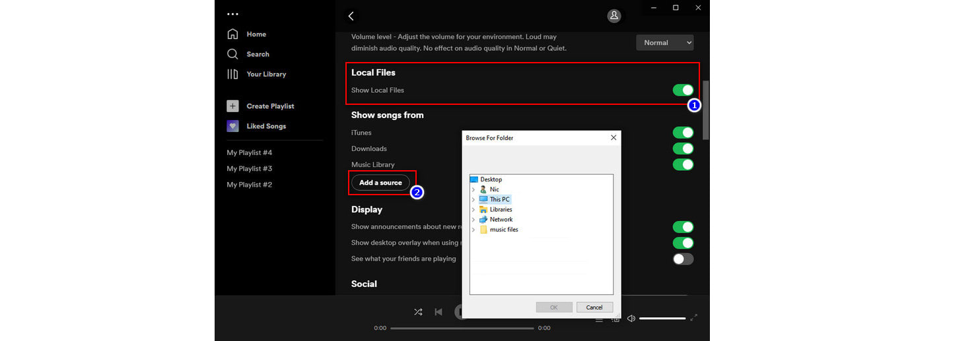Click the settings page scrollbar
This screenshot has width=980, height=341.
(x=706, y=110)
